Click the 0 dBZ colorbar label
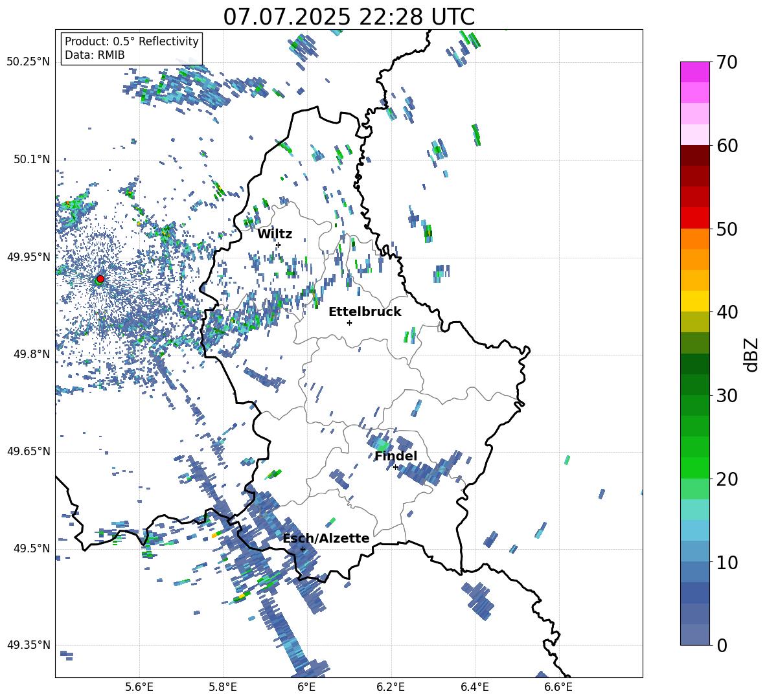 722,645
